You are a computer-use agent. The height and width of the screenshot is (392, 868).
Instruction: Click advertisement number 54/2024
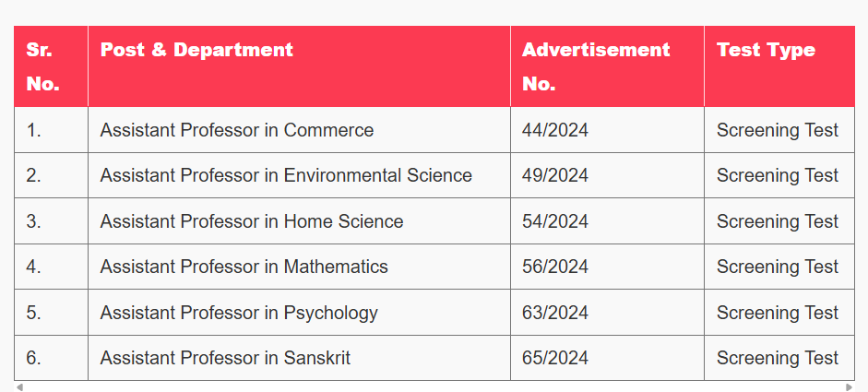554,221
